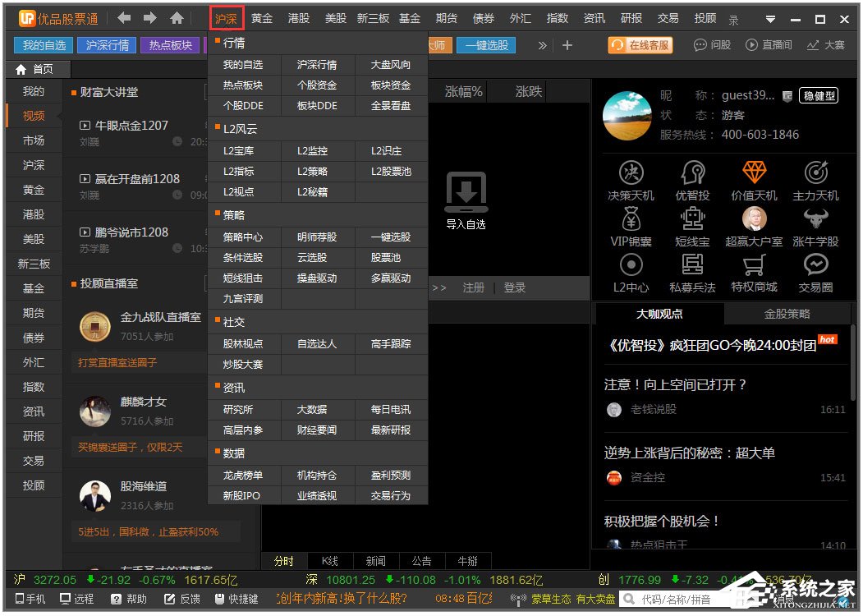The image size is (863, 616).
Task: Open the VIP锦囊 money bag icon
Action: click(631, 219)
